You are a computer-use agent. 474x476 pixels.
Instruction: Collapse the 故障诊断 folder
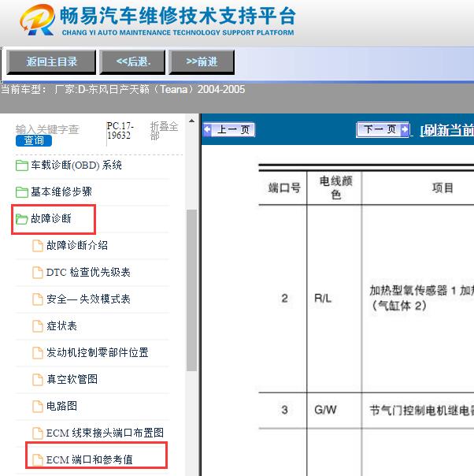coord(51,218)
